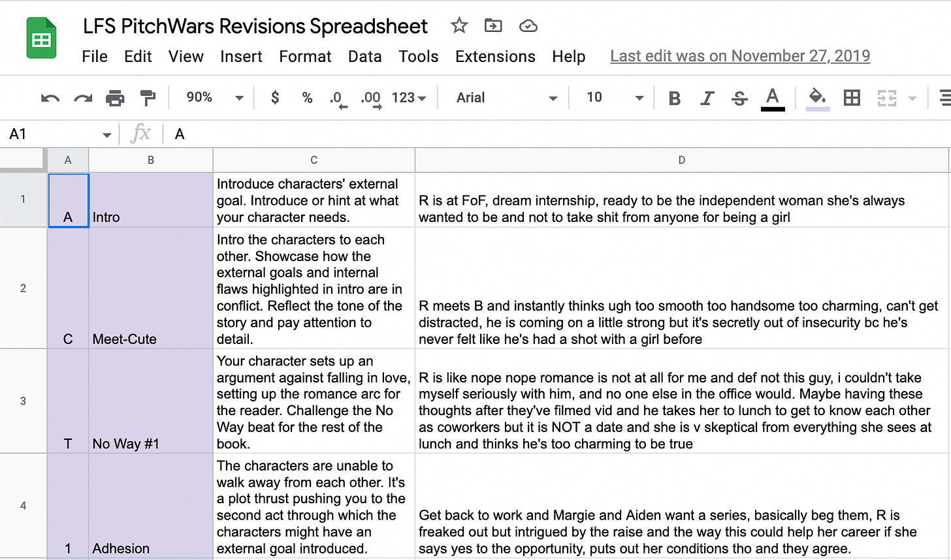Select cell starting 'Get back to work and Margie'
Screen dimensions: 951x560
click(681, 505)
